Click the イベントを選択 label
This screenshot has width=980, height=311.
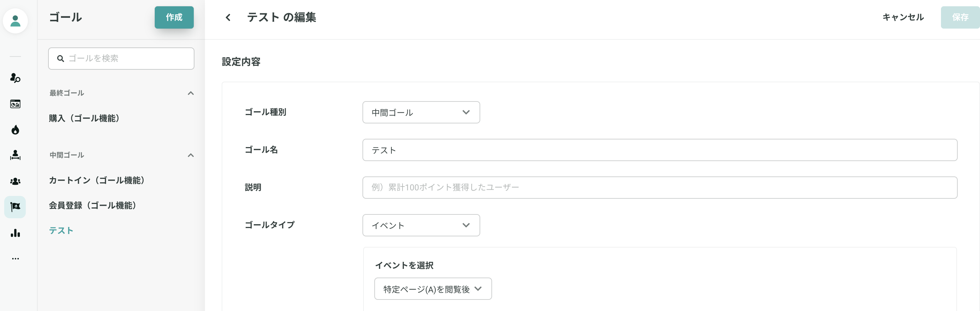404,265
